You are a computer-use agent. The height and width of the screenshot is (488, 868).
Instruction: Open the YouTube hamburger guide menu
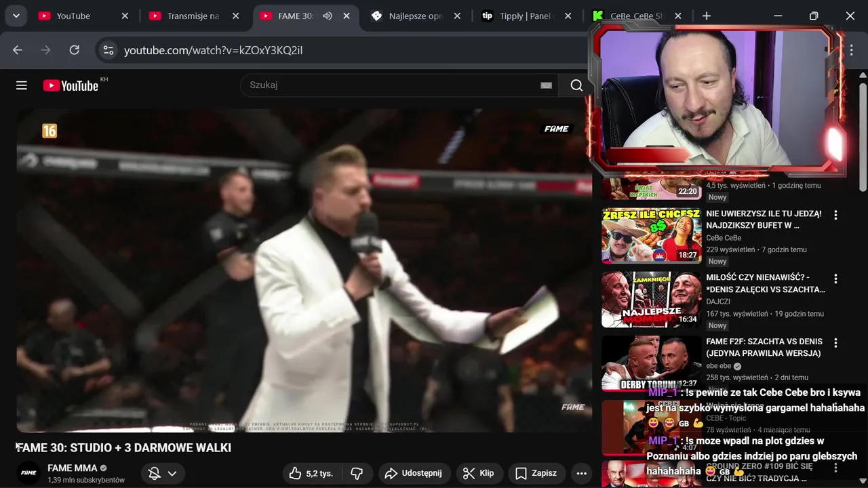pyautogui.click(x=22, y=85)
